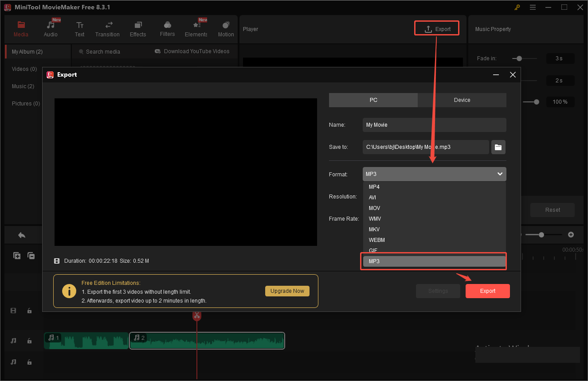Open the folder browser next to Save to
588x381 pixels.
(x=498, y=147)
